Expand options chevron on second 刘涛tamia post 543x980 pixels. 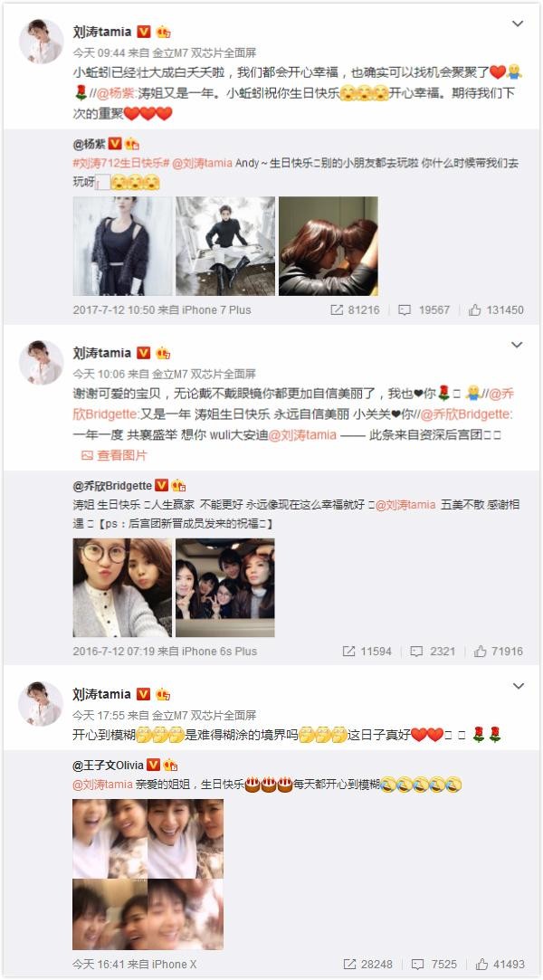tap(518, 345)
